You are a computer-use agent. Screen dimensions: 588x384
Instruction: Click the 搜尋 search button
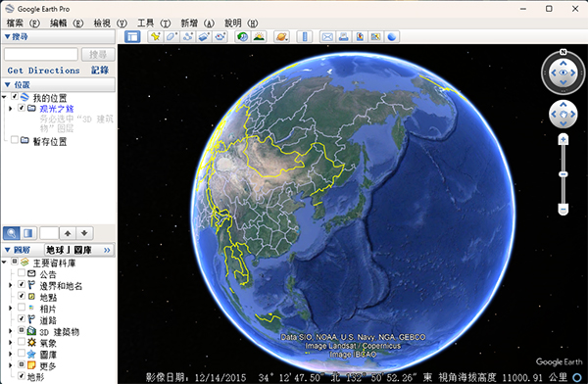click(98, 55)
